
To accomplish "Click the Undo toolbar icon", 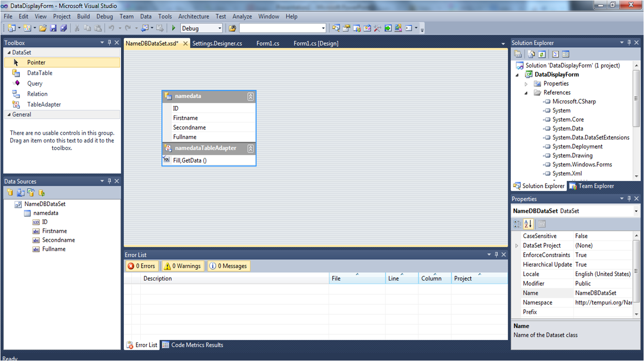I will pos(112,28).
